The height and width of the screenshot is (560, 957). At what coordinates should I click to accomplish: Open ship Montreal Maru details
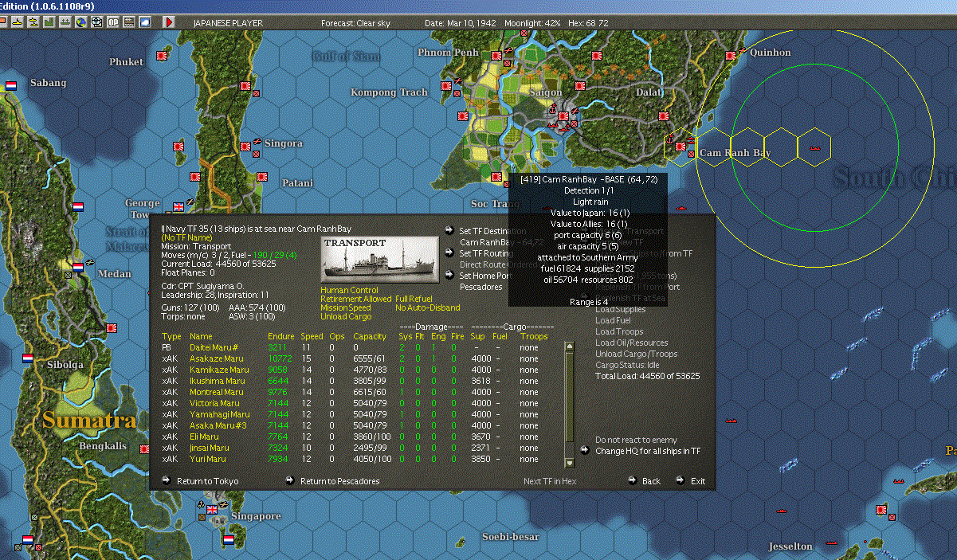217,392
